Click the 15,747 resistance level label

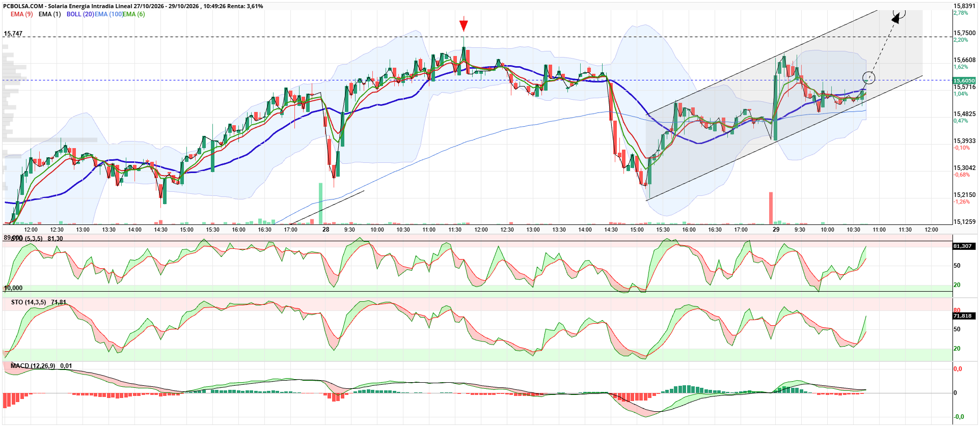pyautogui.click(x=13, y=34)
